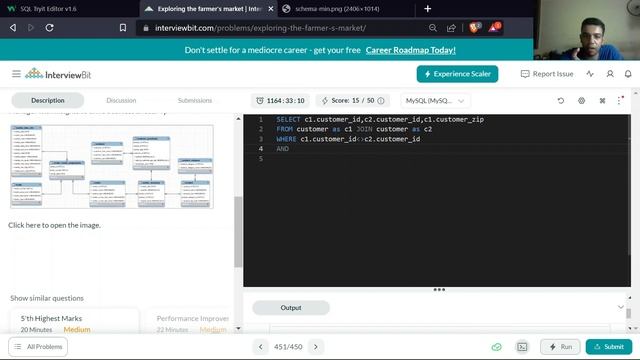Open the notifications bell

point(628,74)
